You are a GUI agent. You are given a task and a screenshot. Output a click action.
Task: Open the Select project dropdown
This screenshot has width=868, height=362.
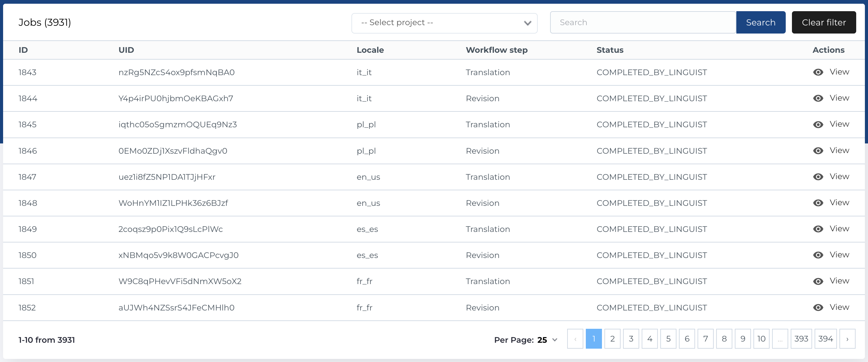pos(444,23)
